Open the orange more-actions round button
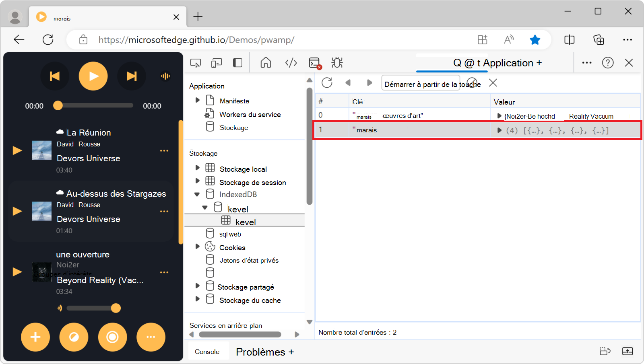The height and width of the screenshot is (364, 644). coord(151,337)
